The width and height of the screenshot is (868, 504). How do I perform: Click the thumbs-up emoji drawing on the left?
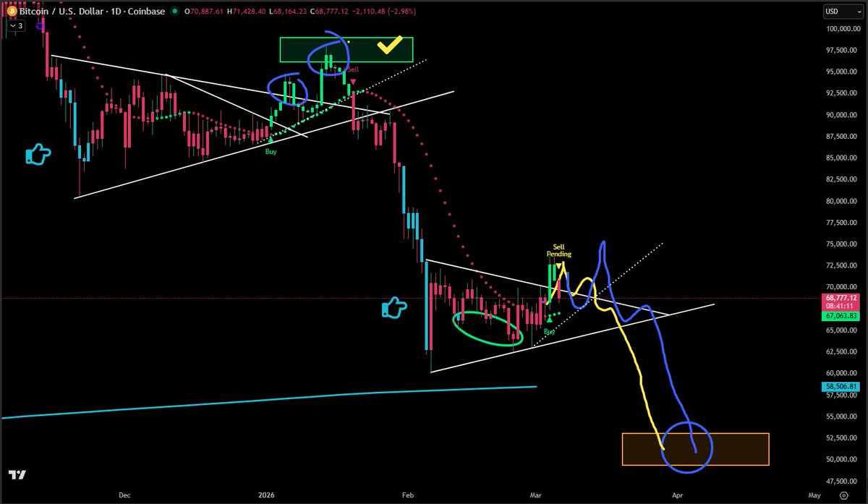pyautogui.click(x=38, y=154)
